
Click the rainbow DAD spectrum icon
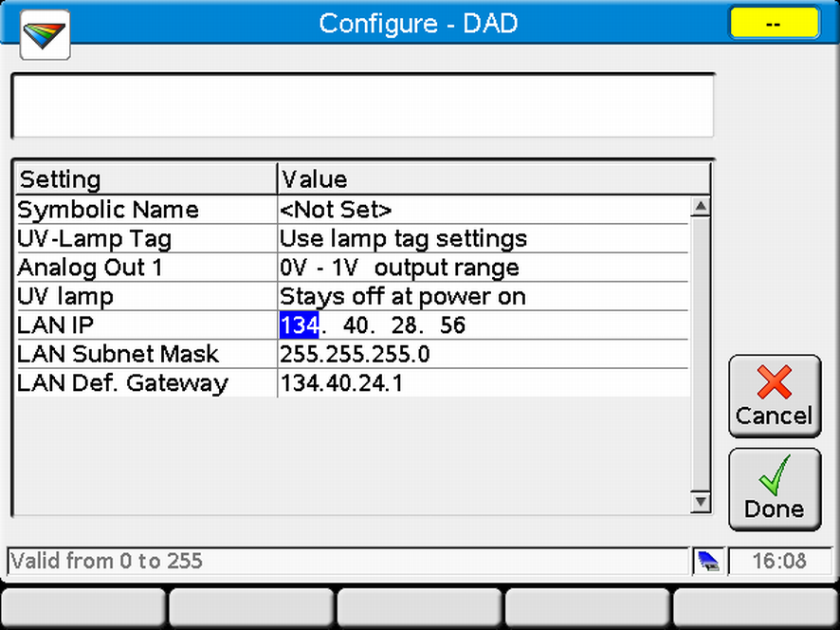tap(43, 34)
